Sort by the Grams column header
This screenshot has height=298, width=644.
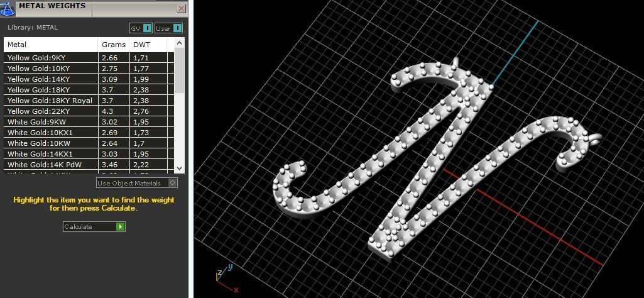tap(114, 45)
